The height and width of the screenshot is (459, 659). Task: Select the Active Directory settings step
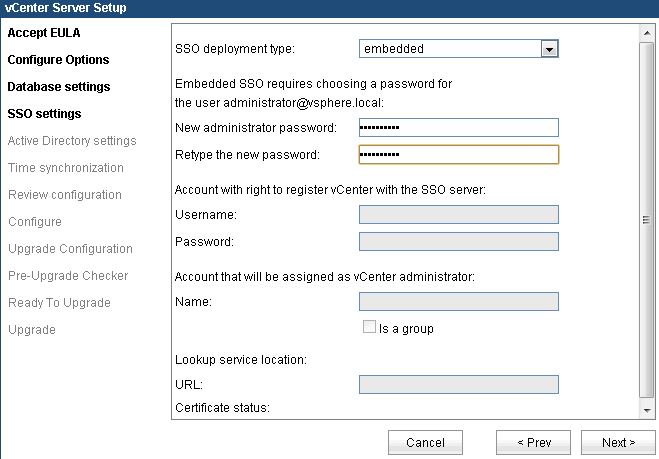(72, 141)
